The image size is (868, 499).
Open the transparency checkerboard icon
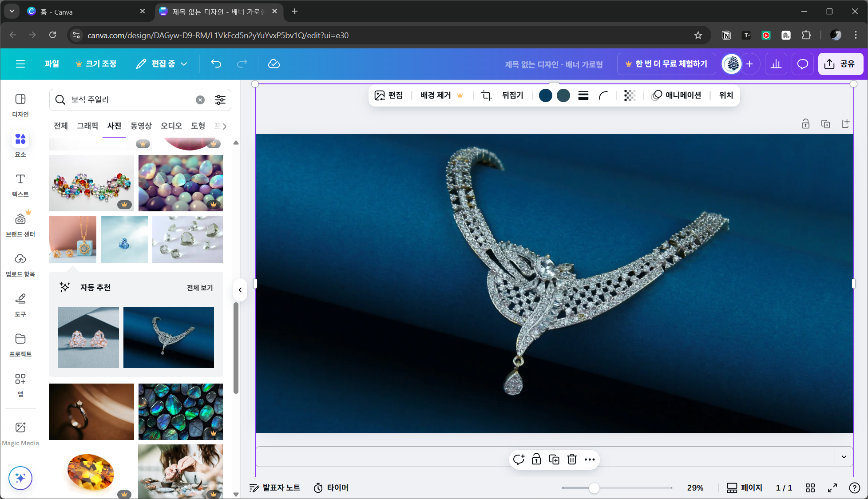pos(630,95)
